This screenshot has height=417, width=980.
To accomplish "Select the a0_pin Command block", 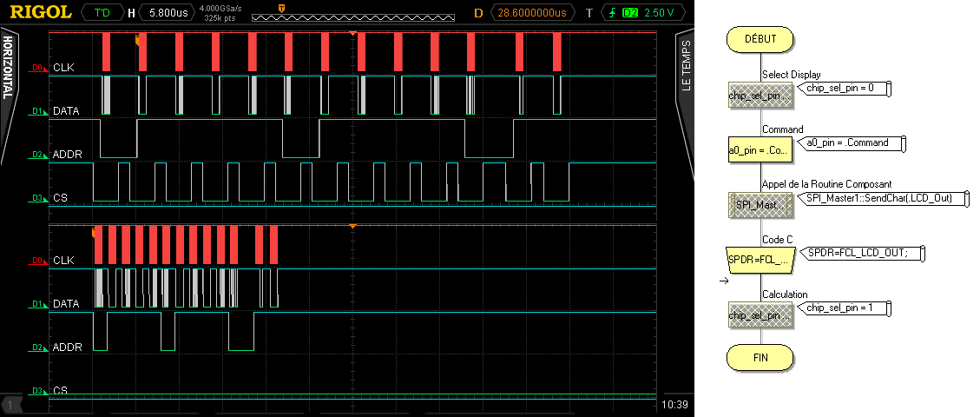I will coord(760,150).
